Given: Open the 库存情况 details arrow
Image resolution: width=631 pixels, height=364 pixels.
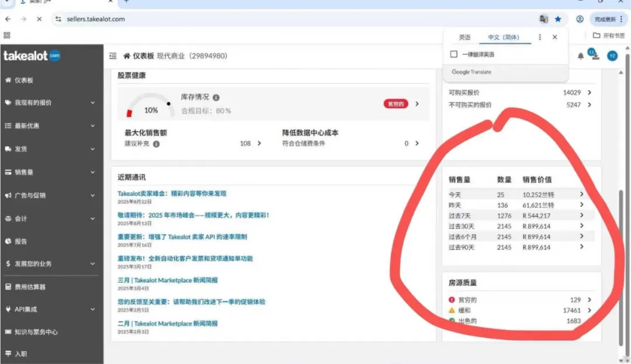Looking at the screenshot, I should click(x=417, y=104).
